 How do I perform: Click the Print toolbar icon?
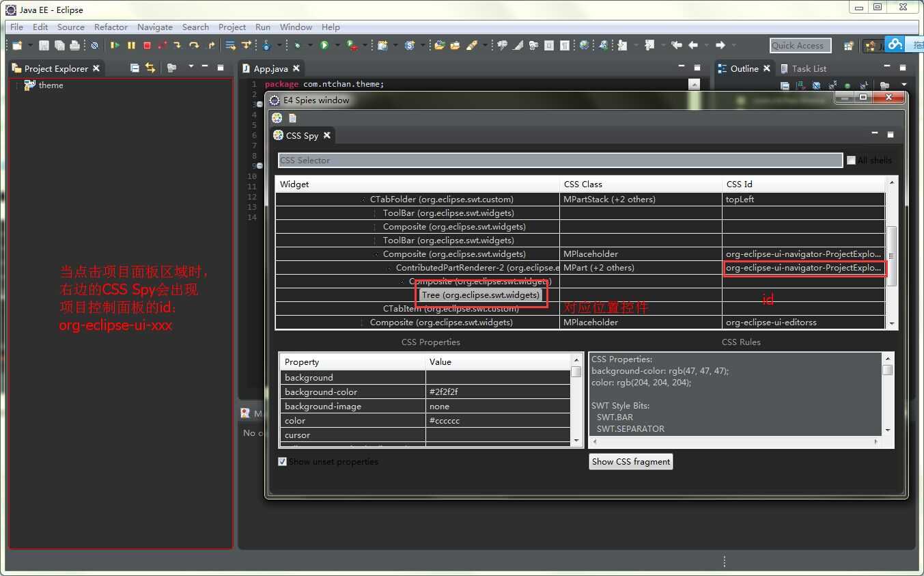(x=74, y=45)
